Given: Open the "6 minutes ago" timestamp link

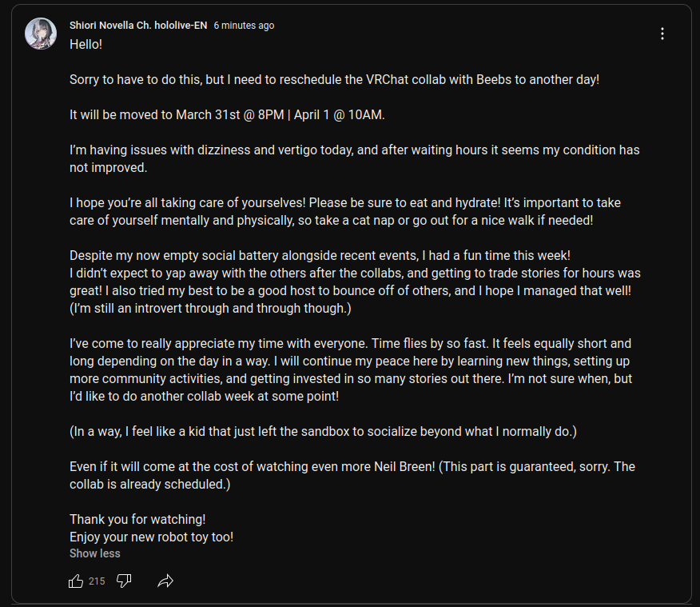Looking at the screenshot, I should click(244, 26).
